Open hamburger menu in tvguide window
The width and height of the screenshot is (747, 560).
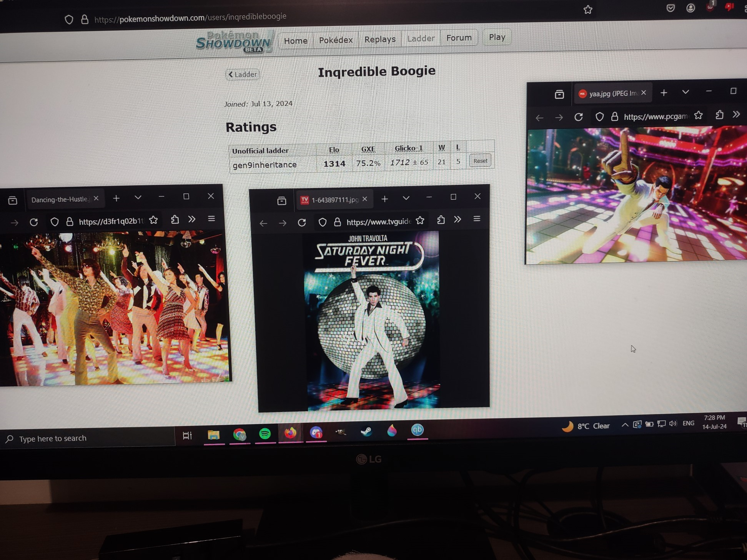click(477, 219)
